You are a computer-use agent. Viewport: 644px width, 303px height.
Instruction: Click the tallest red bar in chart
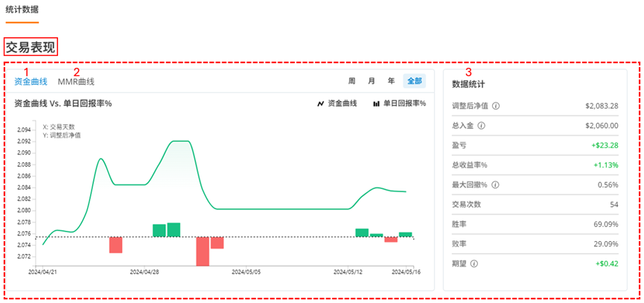coord(203,252)
